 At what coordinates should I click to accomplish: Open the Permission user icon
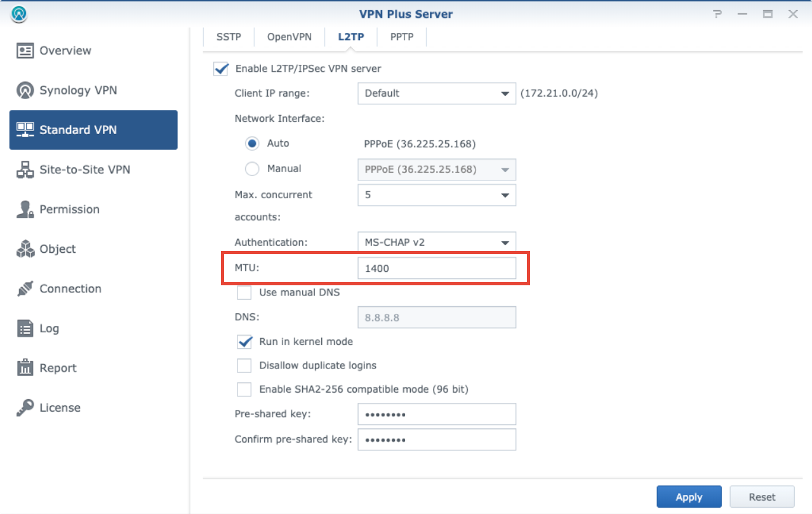pos(25,210)
